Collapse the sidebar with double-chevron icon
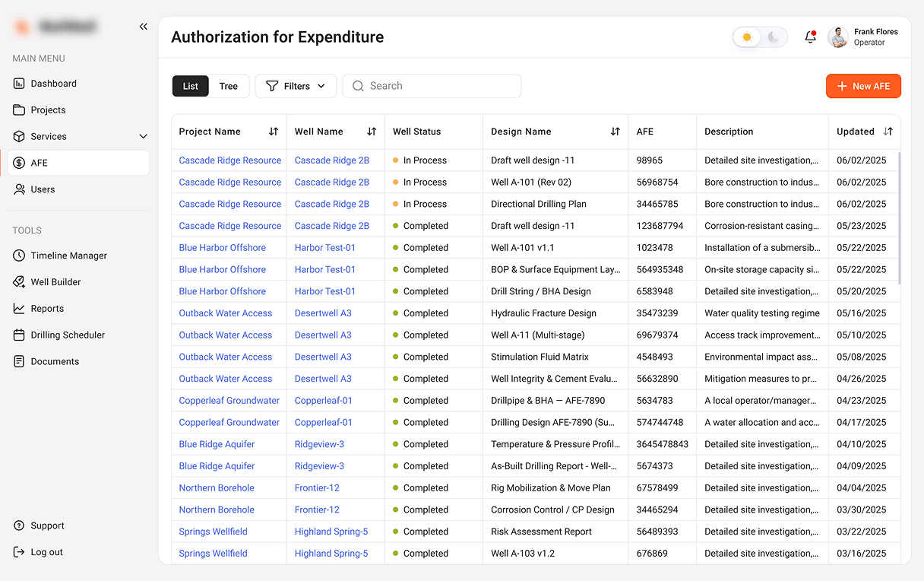 pyautogui.click(x=143, y=27)
